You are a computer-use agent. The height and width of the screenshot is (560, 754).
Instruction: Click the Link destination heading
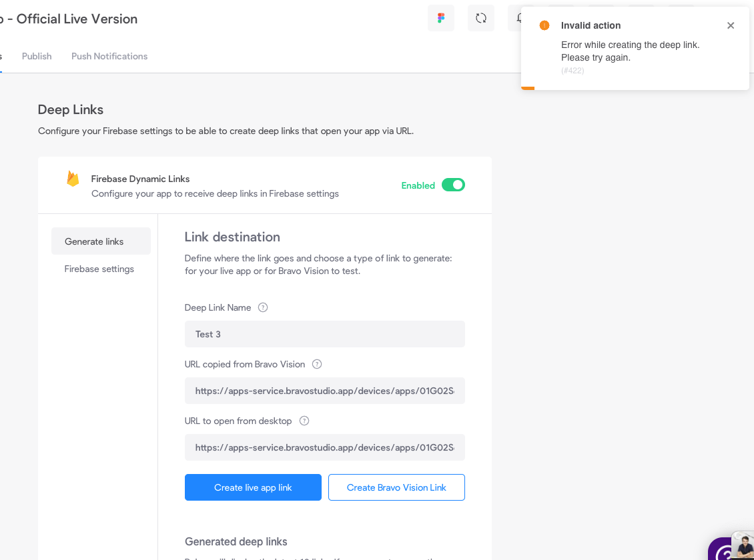click(x=232, y=237)
